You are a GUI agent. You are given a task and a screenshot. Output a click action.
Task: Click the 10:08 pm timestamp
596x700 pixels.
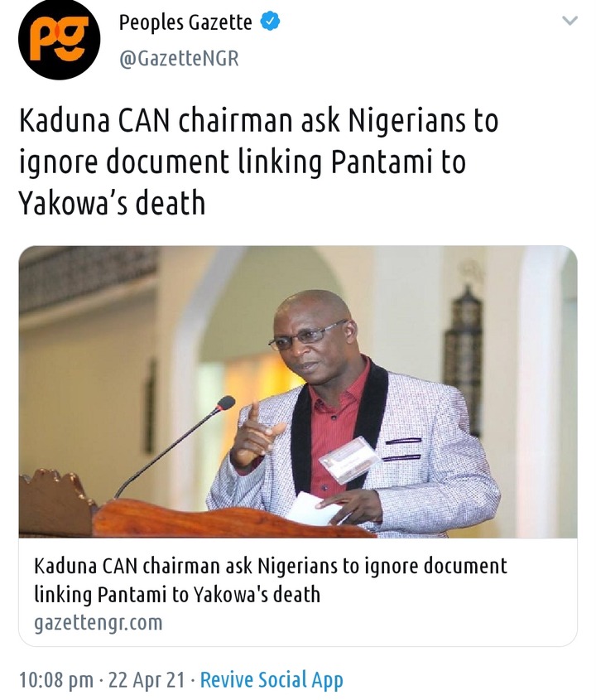[56, 680]
